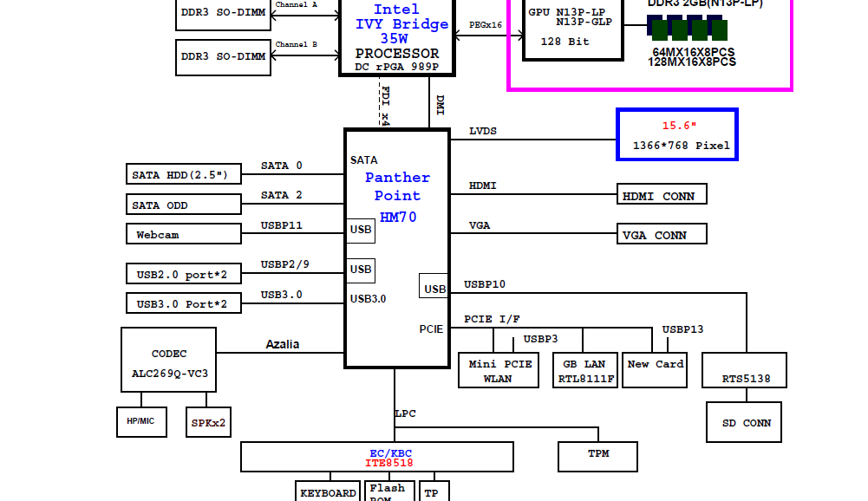Image resolution: width=868 pixels, height=501 pixels.
Task: Click the PCIE label inside the chipset
Action: [x=431, y=329]
